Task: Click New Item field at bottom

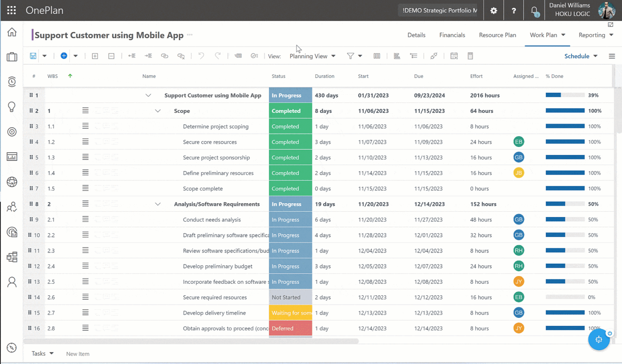Action: tap(78, 354)
